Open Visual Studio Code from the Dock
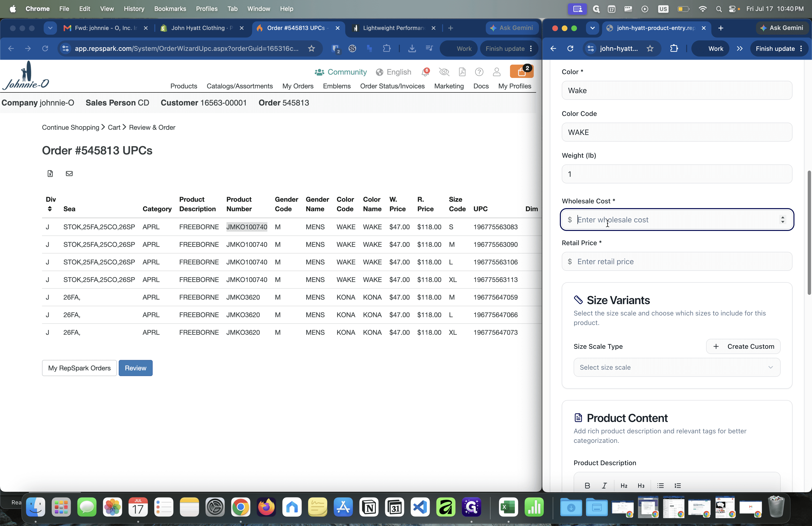812x526 pixels. pyautogui.click(x=420, y=507)
